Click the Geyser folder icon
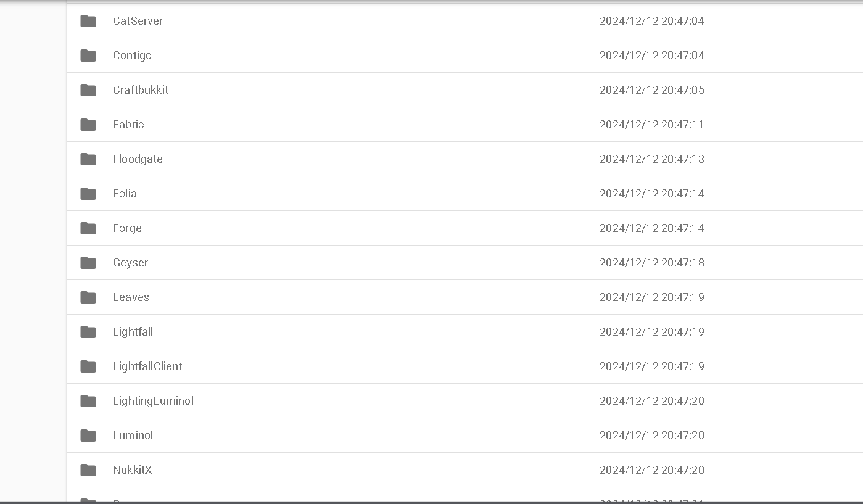 [88, 263]
